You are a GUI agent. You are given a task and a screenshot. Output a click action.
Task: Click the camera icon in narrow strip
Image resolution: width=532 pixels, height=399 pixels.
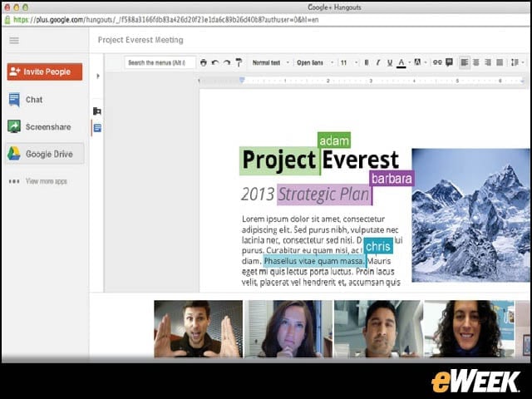[97, 111]
